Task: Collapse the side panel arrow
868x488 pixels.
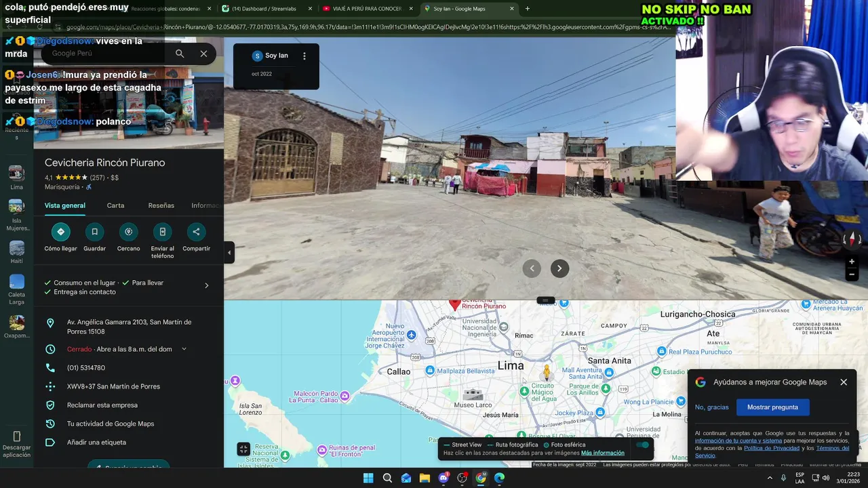Action: 229,252
